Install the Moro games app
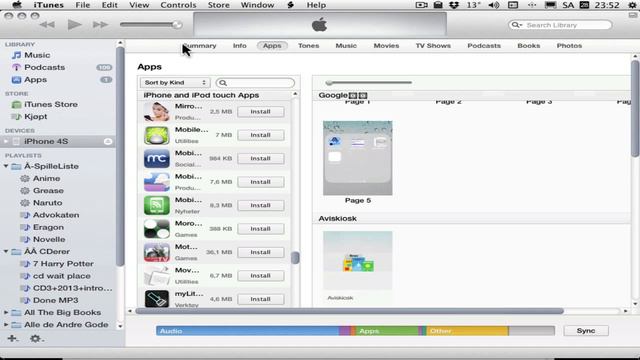 point(260,229)
